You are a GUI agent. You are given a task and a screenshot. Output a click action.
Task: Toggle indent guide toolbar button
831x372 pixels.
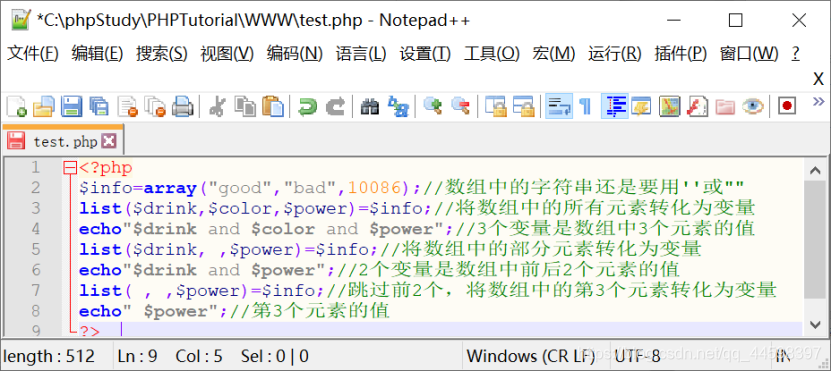614,107
